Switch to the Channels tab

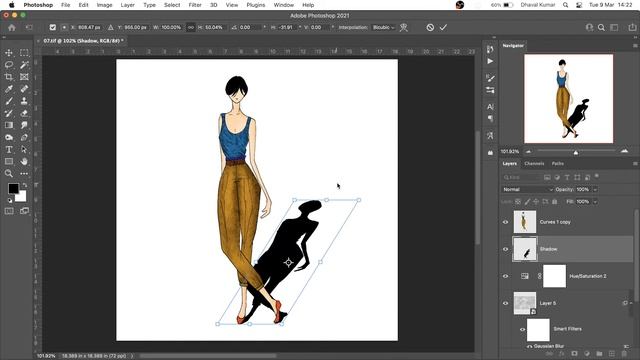coord(534,164)
